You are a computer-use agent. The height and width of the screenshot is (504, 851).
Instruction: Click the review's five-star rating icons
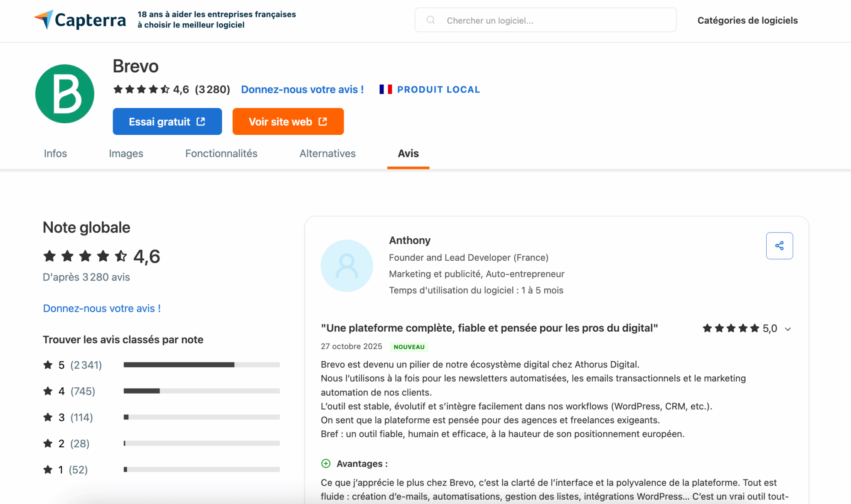(730, 328)
